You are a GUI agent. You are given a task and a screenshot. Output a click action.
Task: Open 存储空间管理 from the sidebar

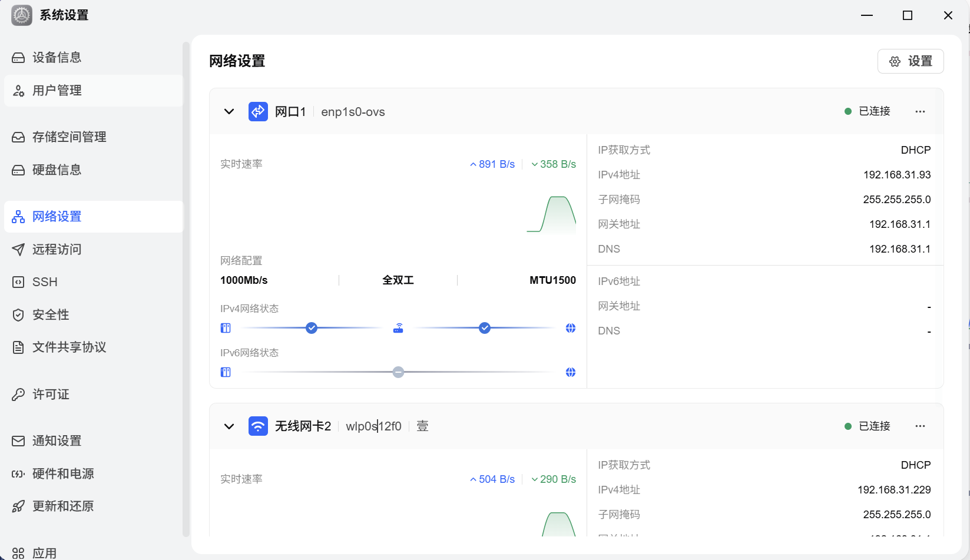point(69,137)
